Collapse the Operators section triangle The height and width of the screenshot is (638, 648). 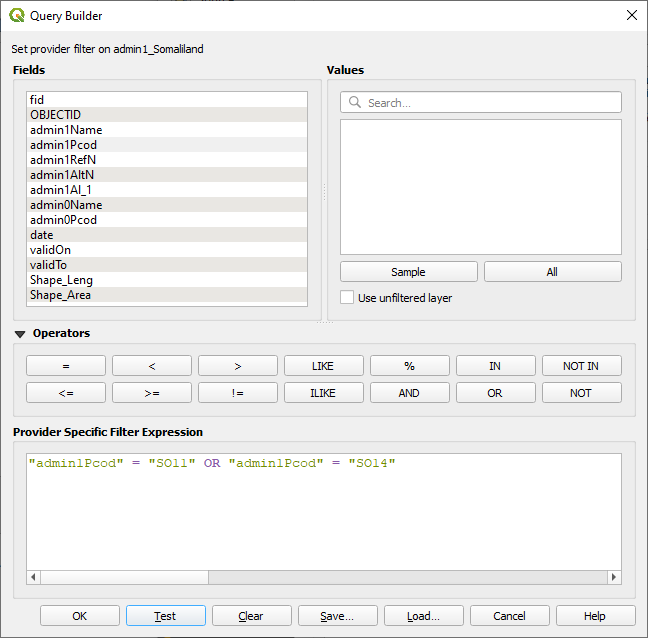point(20,334)
